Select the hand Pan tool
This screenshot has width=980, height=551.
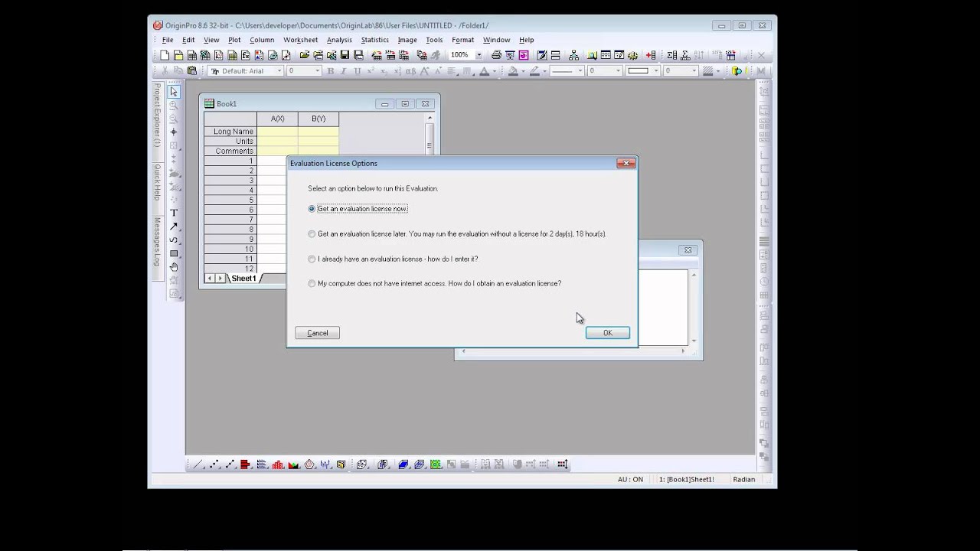coord(174,266)
